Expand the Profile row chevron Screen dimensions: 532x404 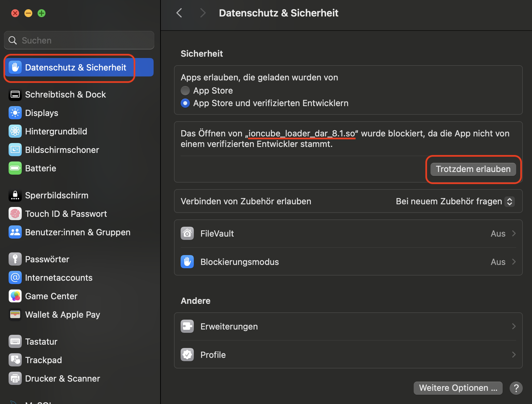pyautogui.click(x=514, y=355)
